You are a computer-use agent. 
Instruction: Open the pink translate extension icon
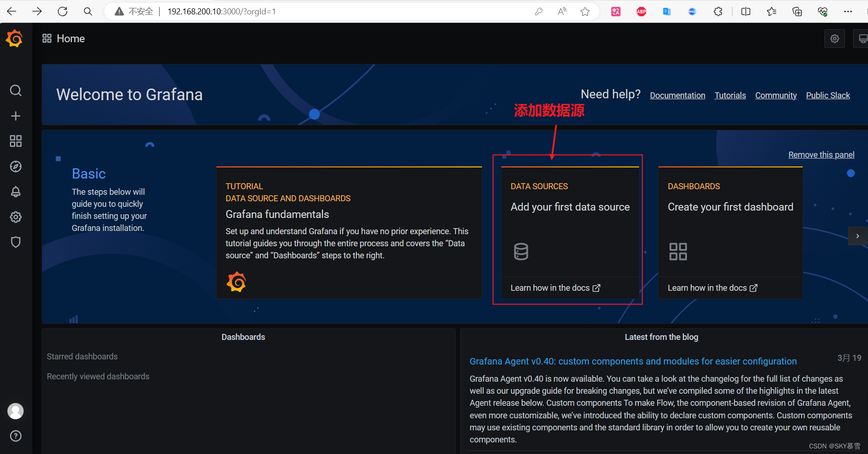616,12
